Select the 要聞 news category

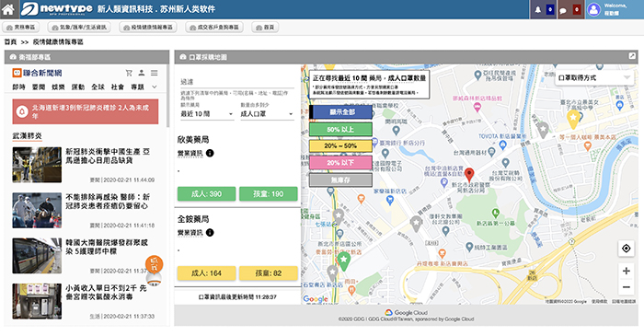(39, 87)
